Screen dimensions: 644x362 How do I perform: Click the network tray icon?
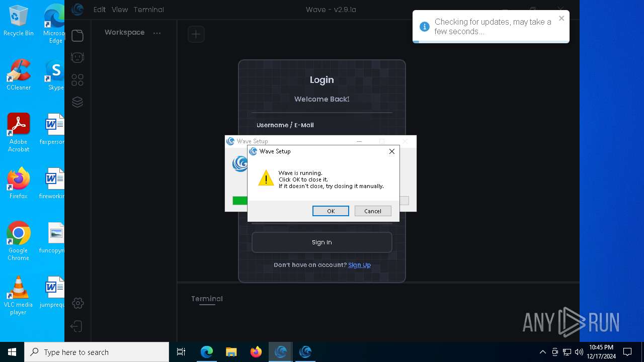pyautogui.click(x=567, y=352)
